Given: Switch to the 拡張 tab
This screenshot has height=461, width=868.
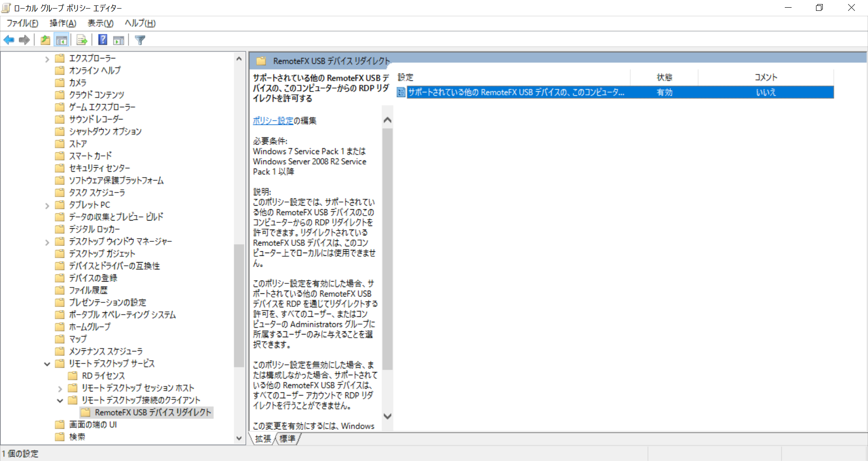Looking at the screenshot, I should coord(263,438).
